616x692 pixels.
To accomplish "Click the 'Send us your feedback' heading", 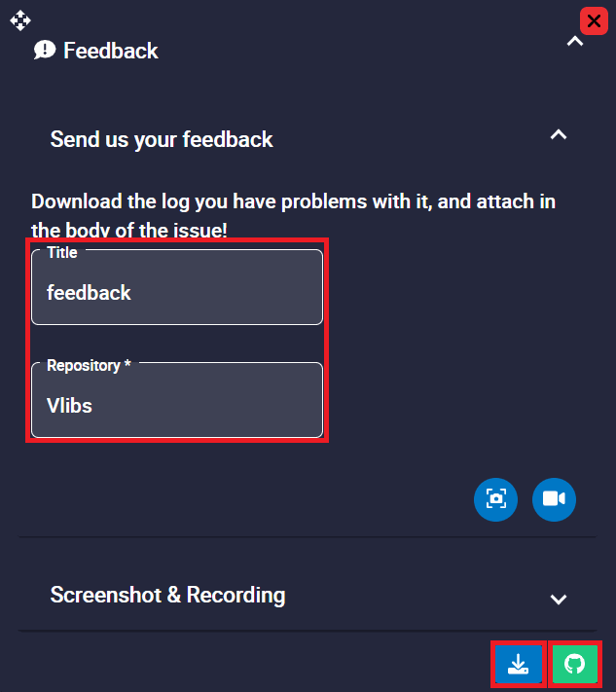I will point(162,139).
